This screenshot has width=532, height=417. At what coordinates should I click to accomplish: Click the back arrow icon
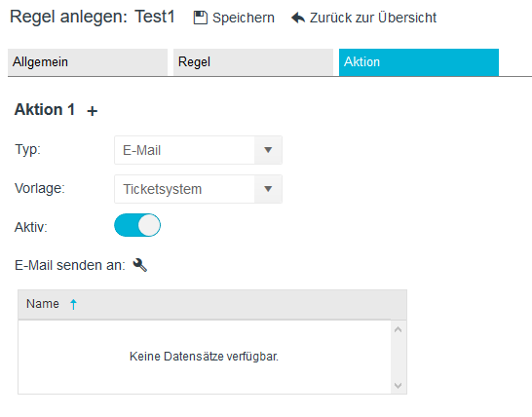pyautogui.click(x=298, y=18)
